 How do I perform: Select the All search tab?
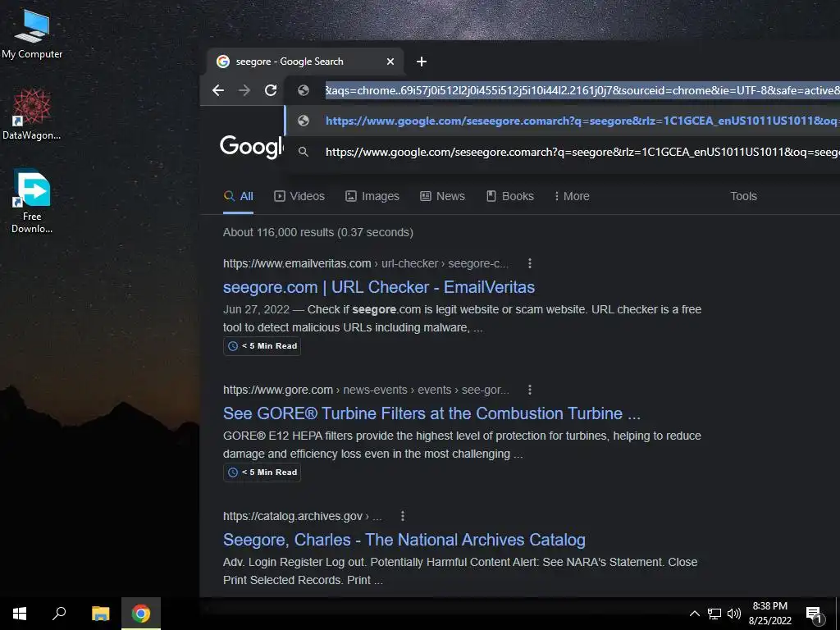(x=239, y=196)
